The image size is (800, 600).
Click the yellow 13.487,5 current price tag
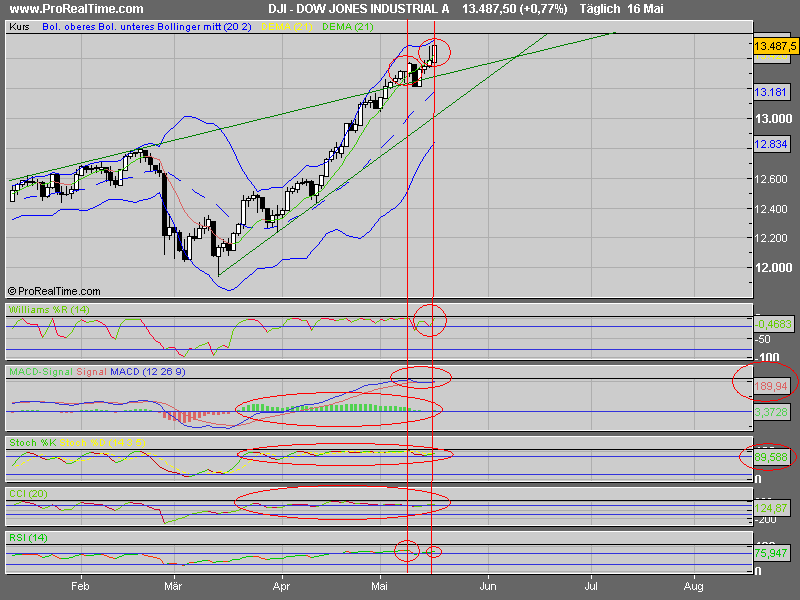775,46
